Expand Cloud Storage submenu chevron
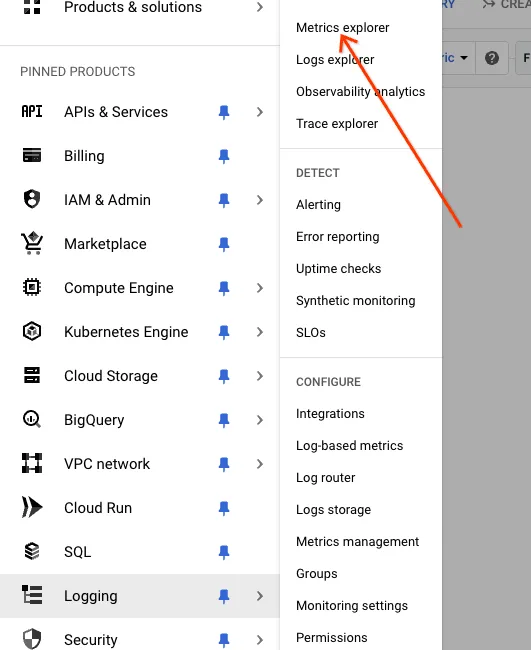 coord(260,376)
